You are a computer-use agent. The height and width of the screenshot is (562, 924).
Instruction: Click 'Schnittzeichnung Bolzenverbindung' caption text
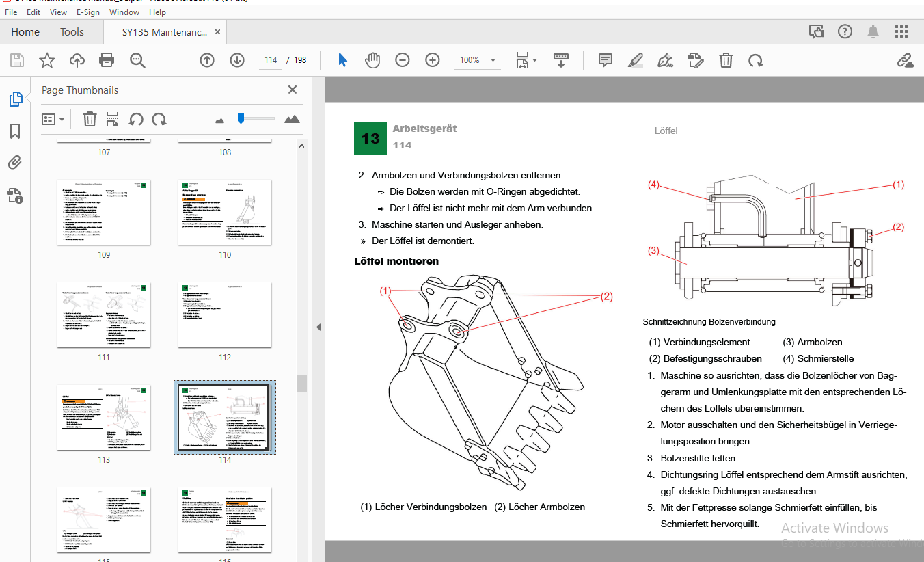709,321
